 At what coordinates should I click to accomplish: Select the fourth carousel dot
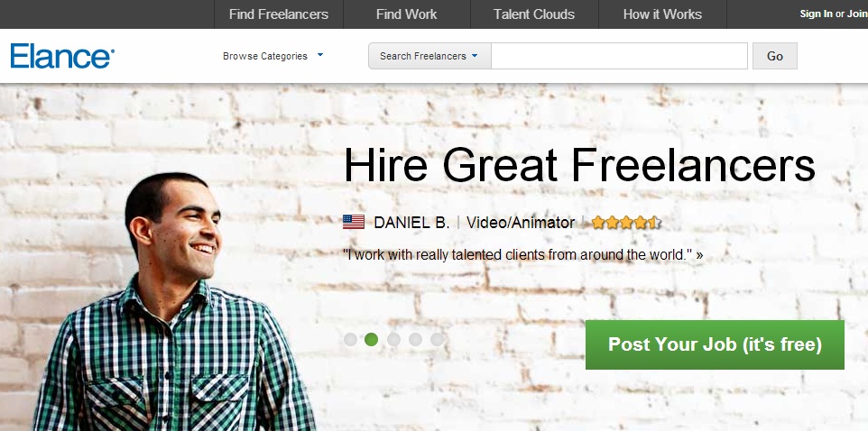(x=415, y=339)
